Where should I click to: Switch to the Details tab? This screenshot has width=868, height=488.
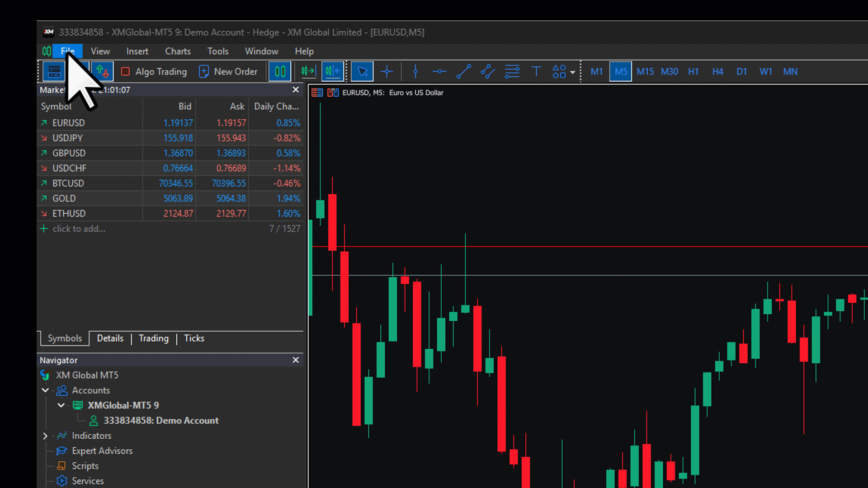click(x=110, y=338)
